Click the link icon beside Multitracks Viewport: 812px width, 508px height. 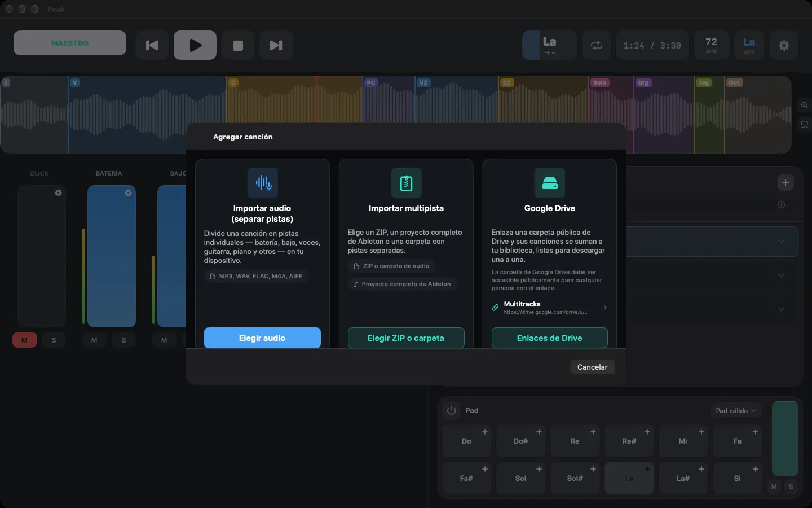pos(495,308)
